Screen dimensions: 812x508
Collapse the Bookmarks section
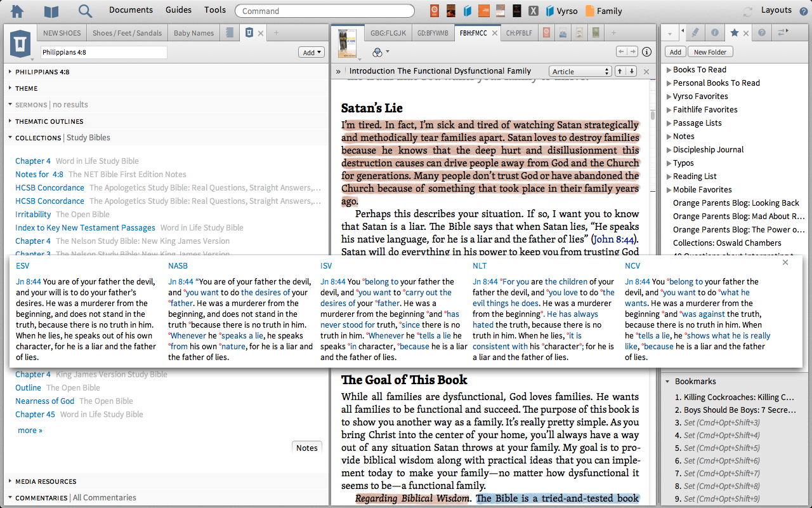click(x=667, y=382)
